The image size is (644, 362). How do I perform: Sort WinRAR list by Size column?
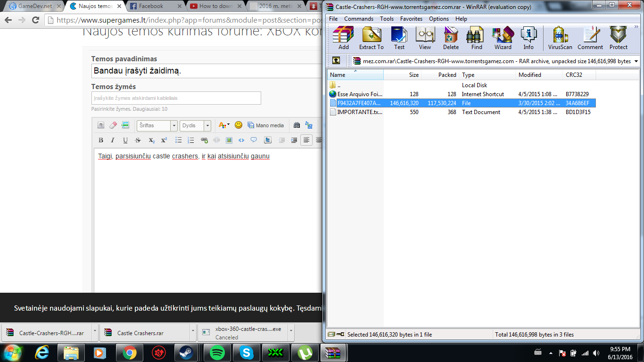402,74
